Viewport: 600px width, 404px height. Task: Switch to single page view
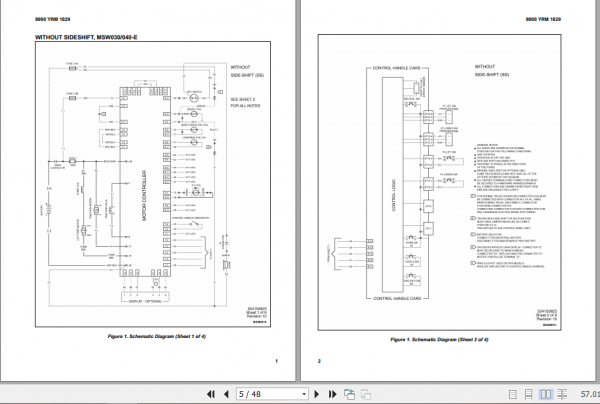click(x=513, y=394)
